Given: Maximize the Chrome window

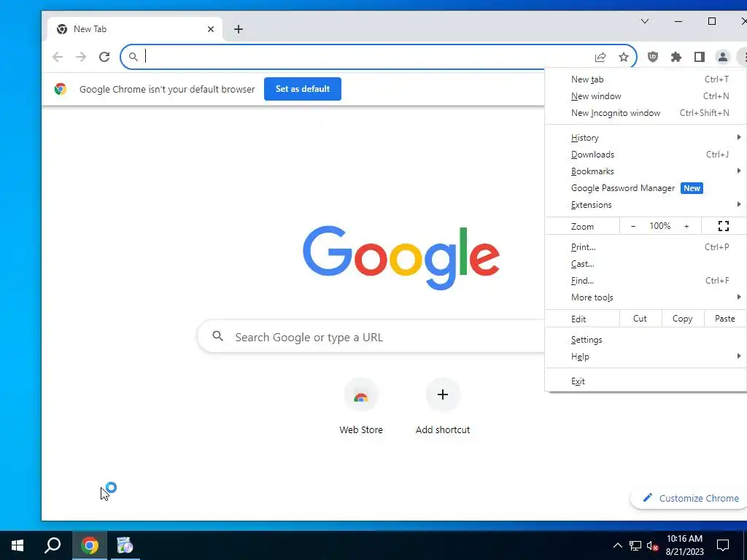Looking at the screenshot, I should (712, 21).
